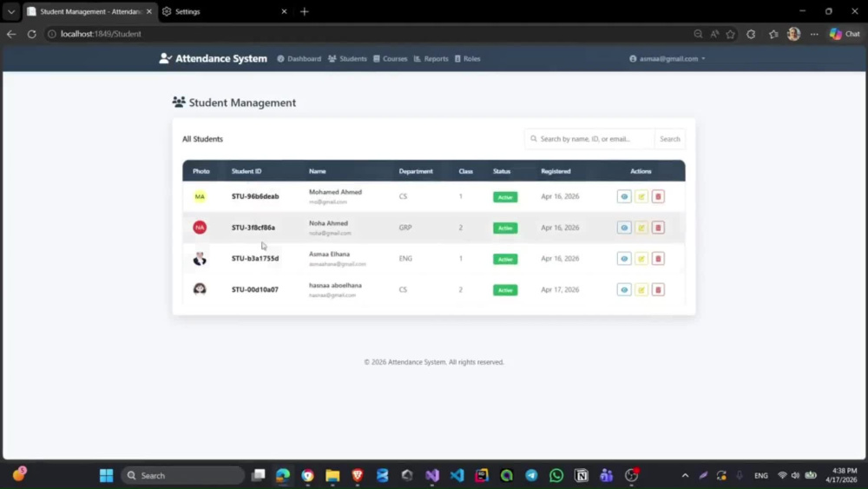
Task: Open a new browser tab
Action: click(305, 11)
